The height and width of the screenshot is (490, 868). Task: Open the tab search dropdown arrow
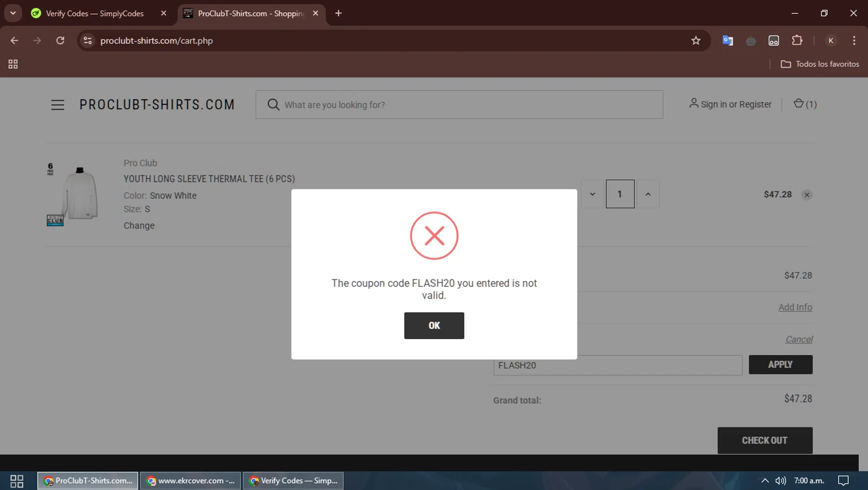13,13
